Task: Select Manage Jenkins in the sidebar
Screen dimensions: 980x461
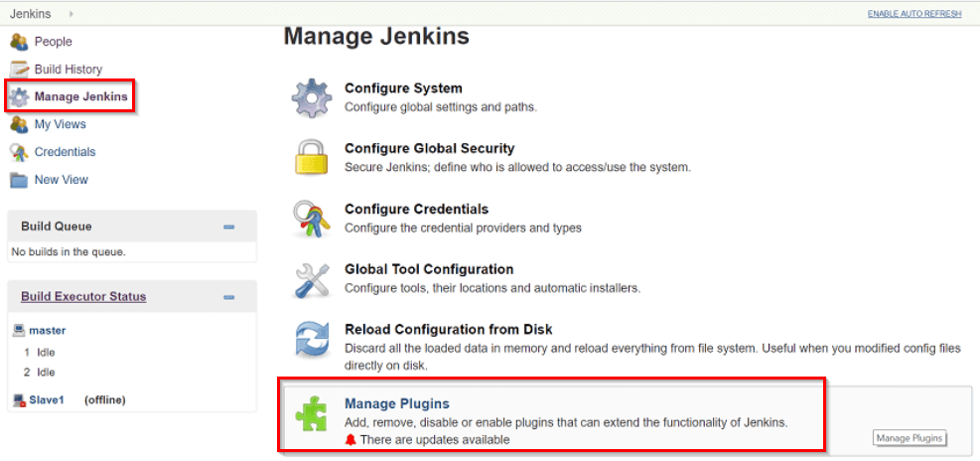Action: pyautogui.click(x=81, y=97)
